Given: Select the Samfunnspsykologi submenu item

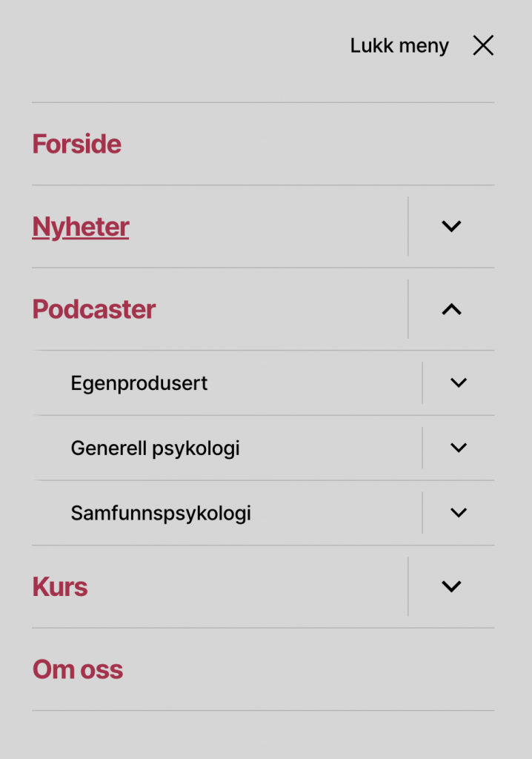Looking at the screenshot, I should tap(161, 513).
